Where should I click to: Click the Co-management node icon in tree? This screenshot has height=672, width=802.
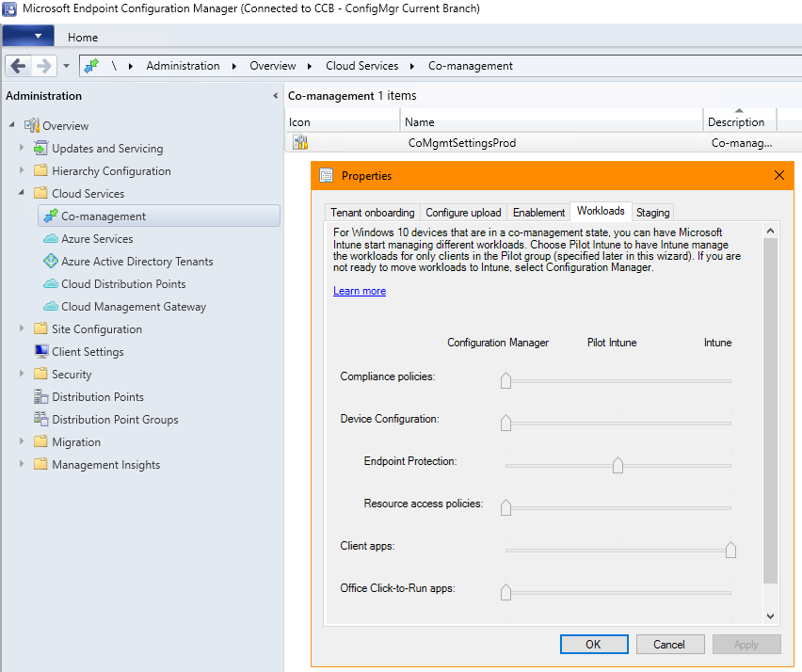(51, 216)
